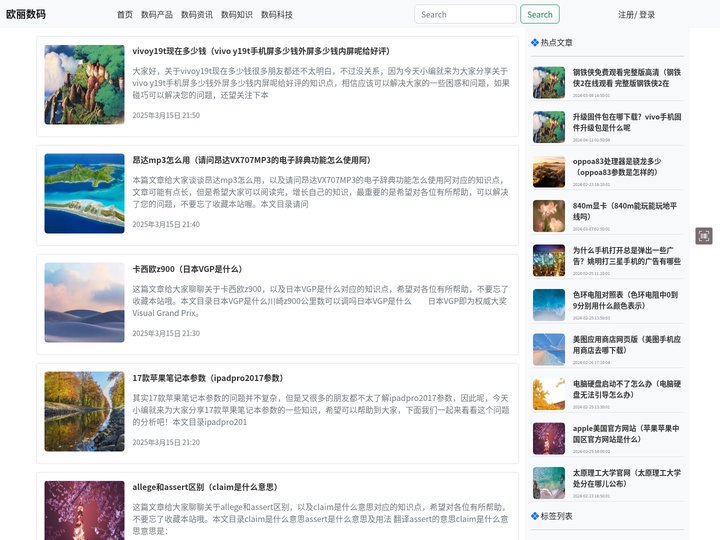This screenshot has height=540, width=720.
Task: Open hot article 太原理工大学官网
Action: tap(626, 478)
